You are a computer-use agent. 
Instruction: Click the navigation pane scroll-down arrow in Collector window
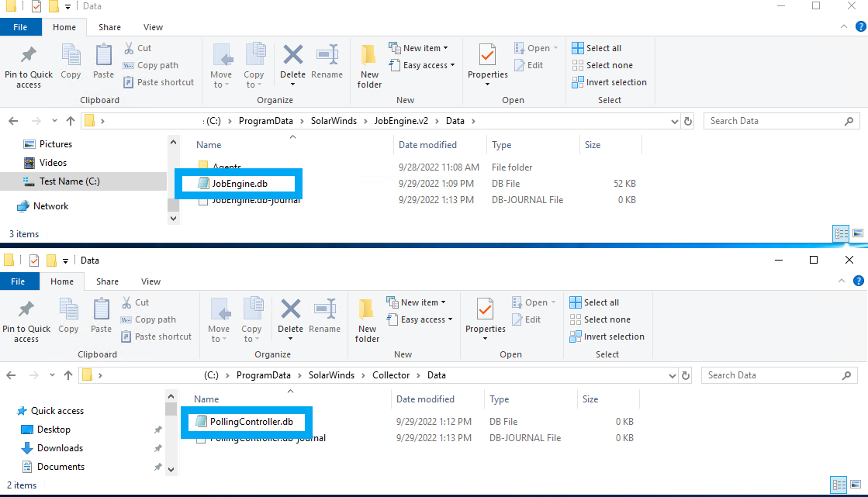tap(171, 469)
